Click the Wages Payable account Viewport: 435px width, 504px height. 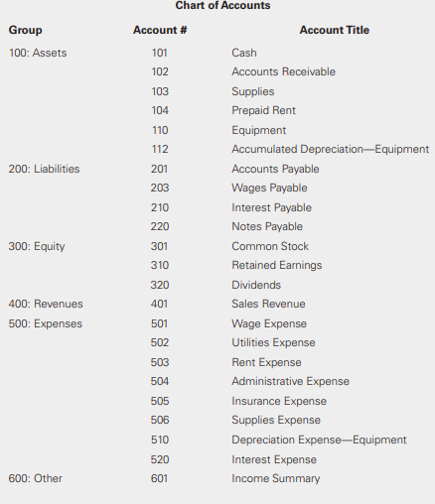coord(269,189)
